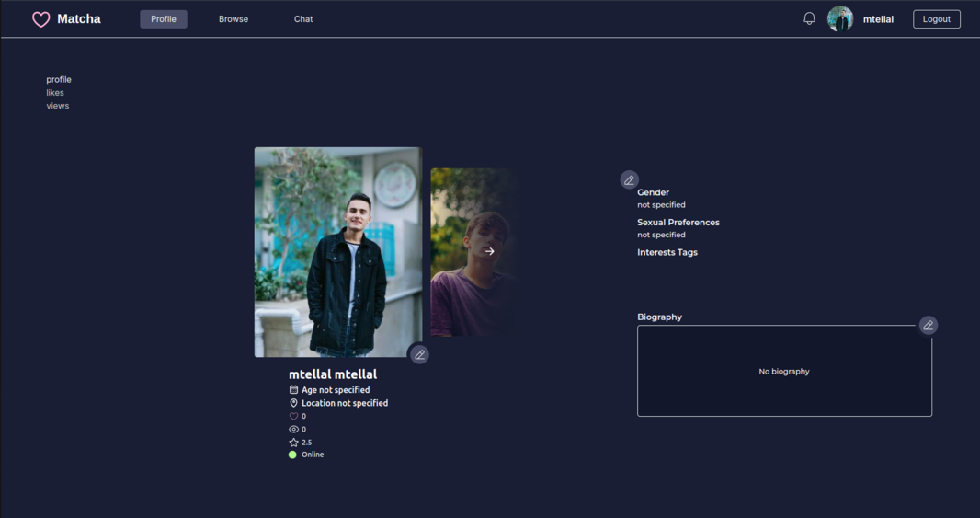
Task: Click the eye views count icon
Action: (294, 430)
